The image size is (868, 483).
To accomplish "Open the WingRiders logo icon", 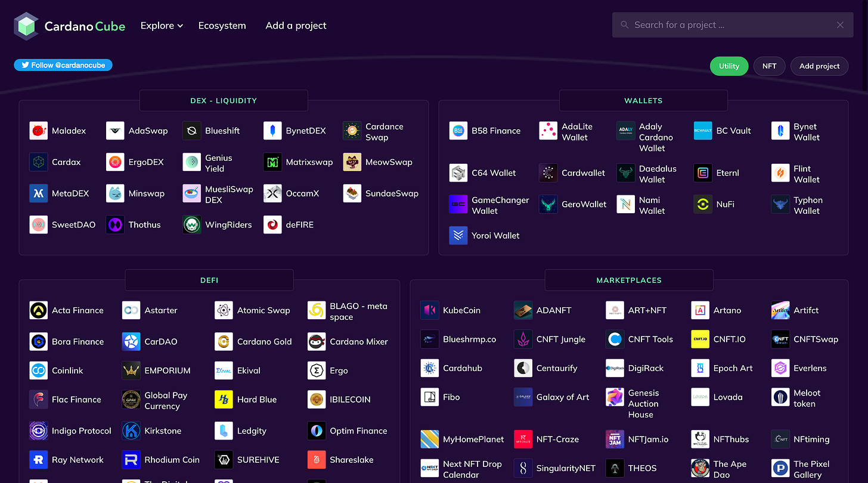I will [x=192, y=225].
